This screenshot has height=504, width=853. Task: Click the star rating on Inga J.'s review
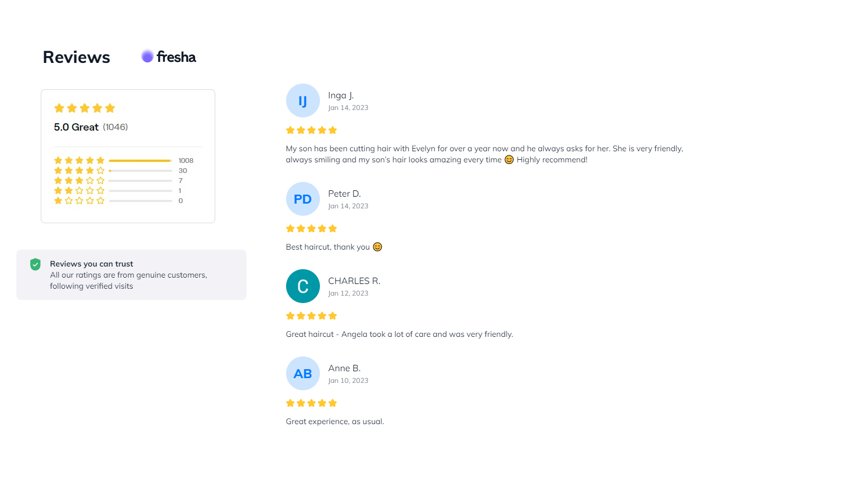(311, 130)
